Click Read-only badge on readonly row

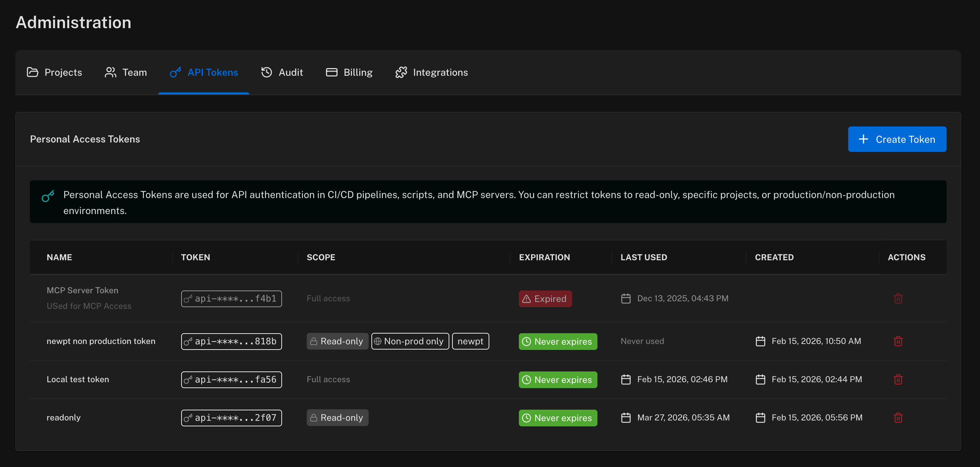click(x=337, y=418)
